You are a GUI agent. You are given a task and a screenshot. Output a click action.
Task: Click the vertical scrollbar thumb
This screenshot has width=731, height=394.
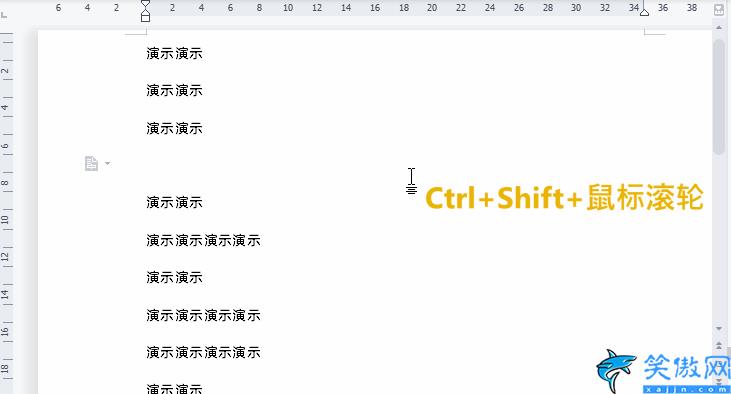(719, 96)
